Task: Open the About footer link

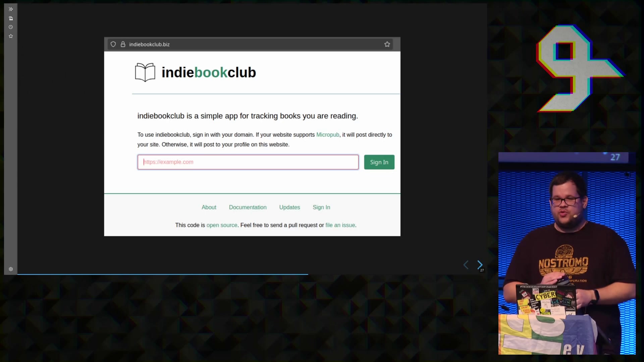Action: 209,207
